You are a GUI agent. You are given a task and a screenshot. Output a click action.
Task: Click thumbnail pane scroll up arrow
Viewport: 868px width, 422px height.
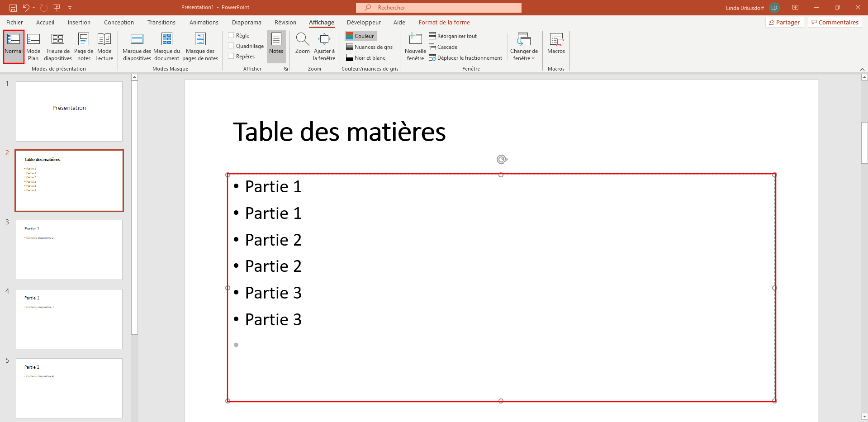point(134,77)
